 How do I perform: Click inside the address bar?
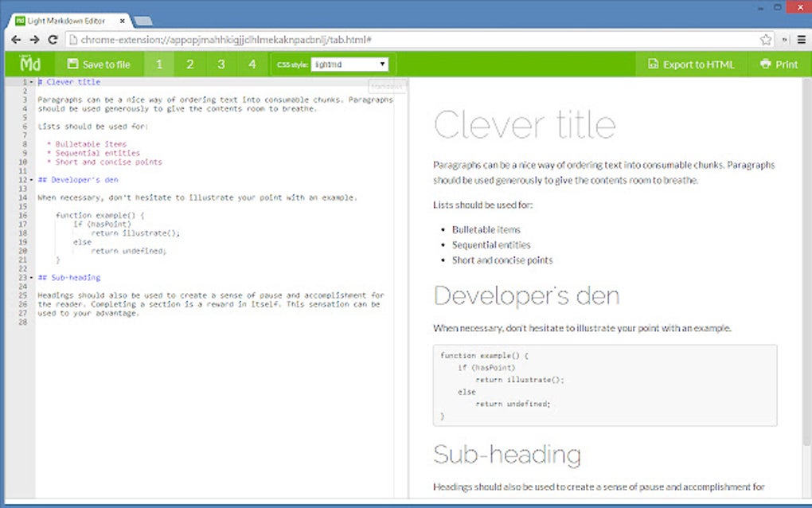(x=318, y=38)
